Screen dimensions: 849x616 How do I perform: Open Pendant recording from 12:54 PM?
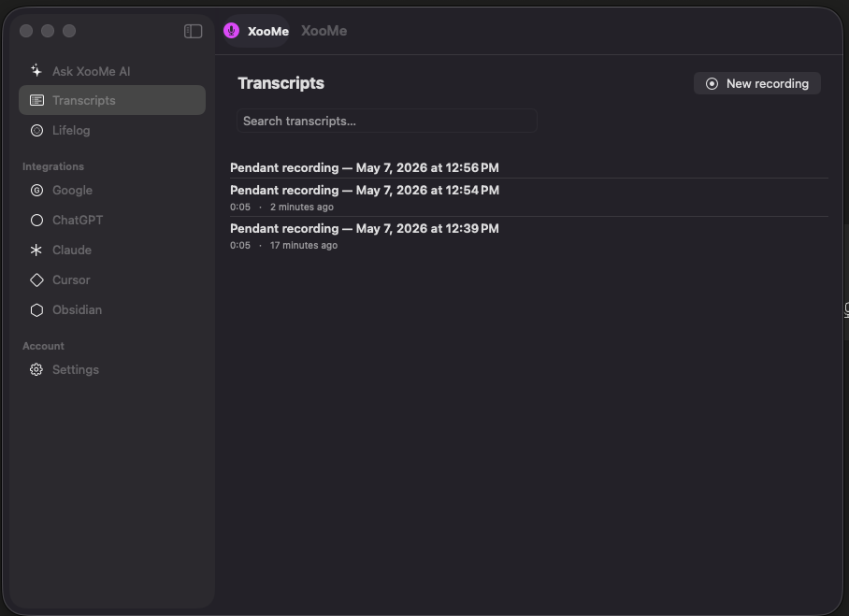529,197
